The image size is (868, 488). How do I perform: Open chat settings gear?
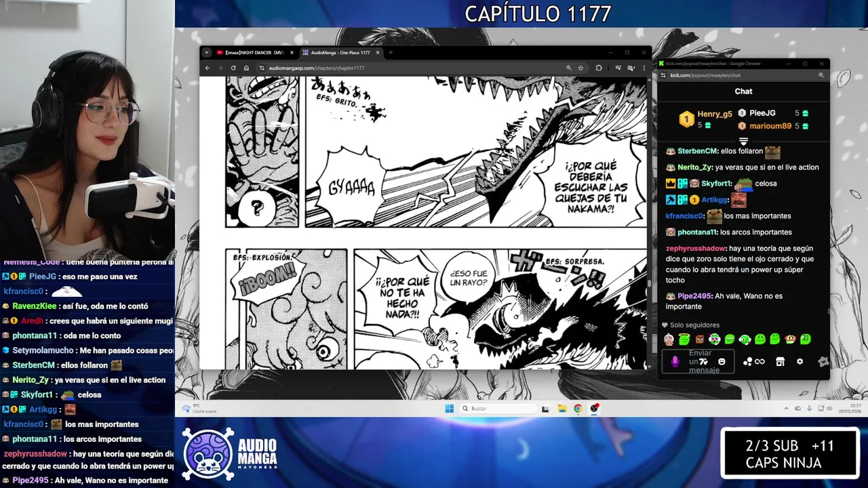coord(800,362)
